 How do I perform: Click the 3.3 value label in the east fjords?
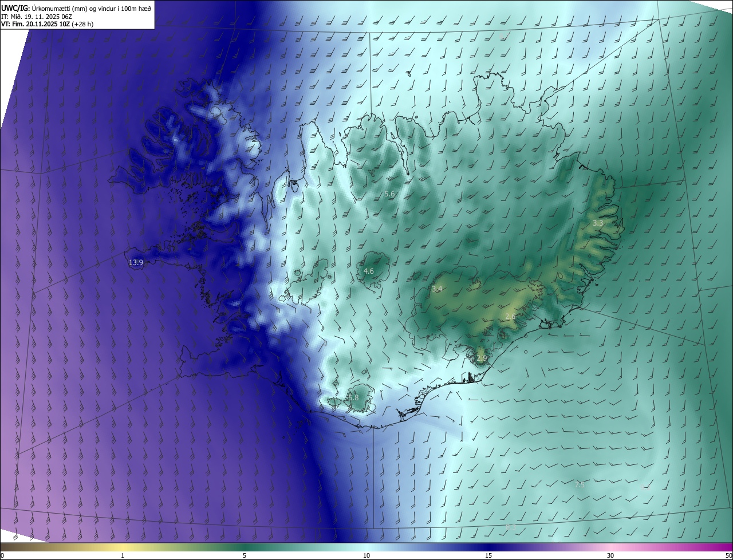click(x=598, y=223)
